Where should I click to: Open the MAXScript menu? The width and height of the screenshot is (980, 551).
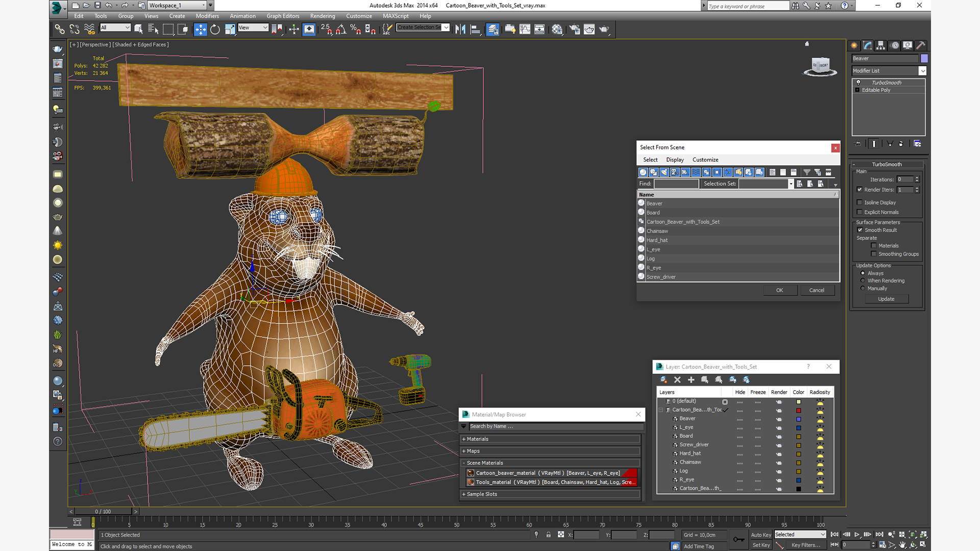click(x=396, y=16)
